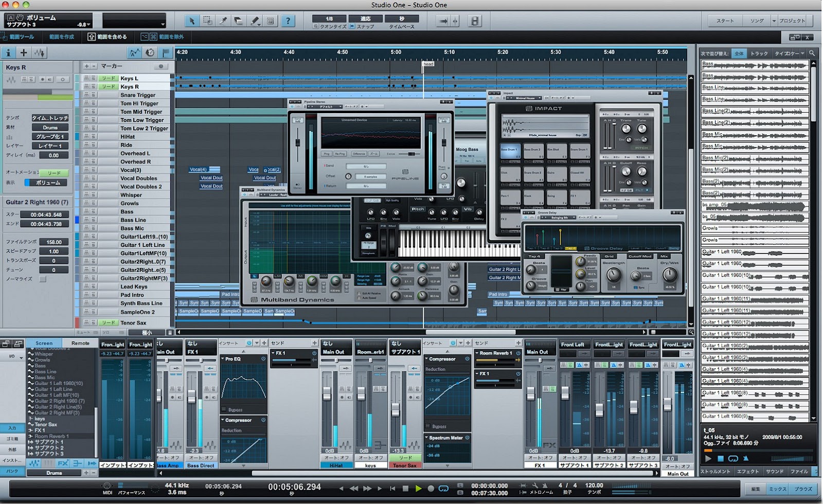Click the Song button at top right
Viewport: 823px width, 504px height.
(757, 21)
